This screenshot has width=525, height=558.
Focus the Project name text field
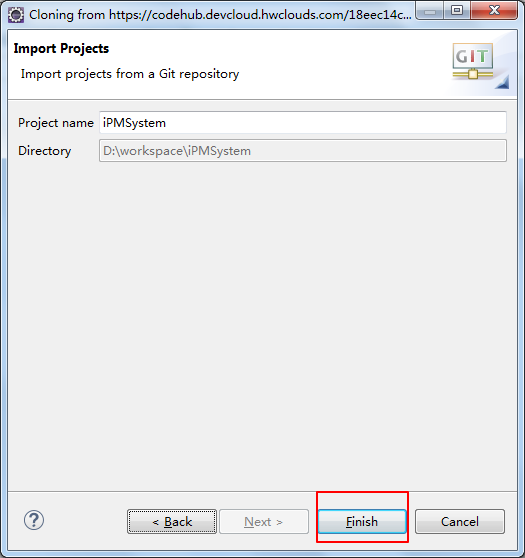[303, 123]
